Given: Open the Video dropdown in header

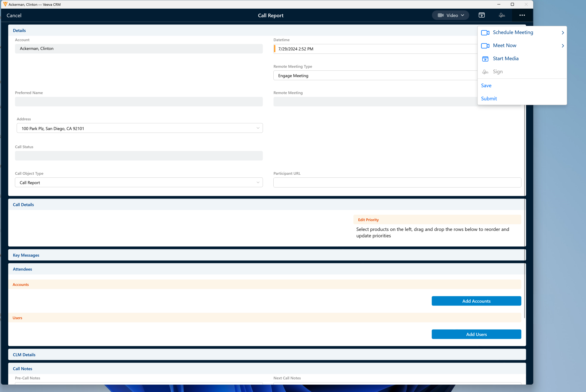Looking at the screenshot, I should coord(450,15).
